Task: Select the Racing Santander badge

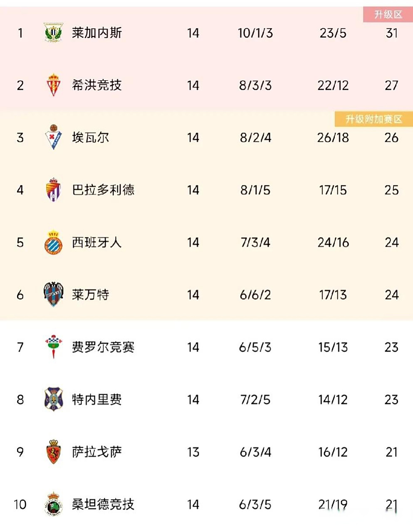Action: tap(53, 504)
